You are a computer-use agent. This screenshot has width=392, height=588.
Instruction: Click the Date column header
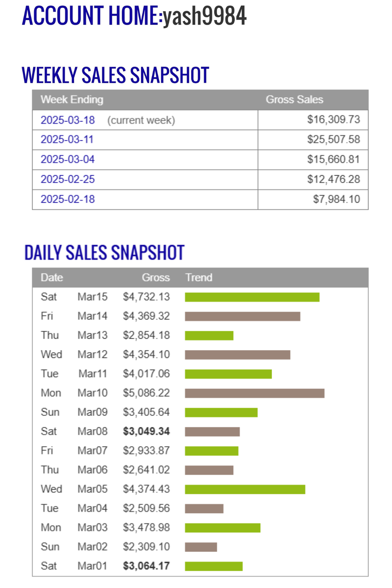pyautogui.click(x=52, y=278)
